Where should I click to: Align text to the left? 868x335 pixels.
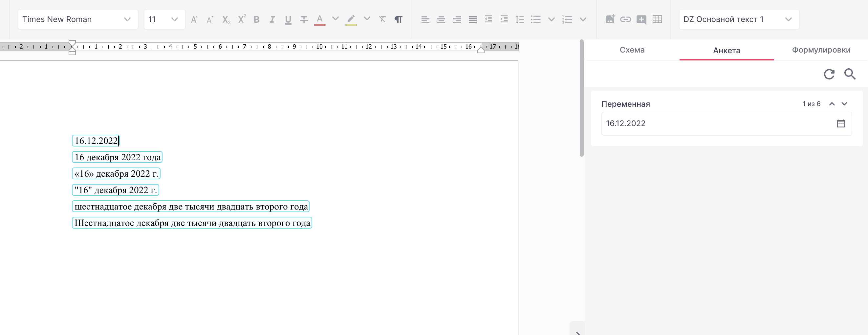click(x=425, y=20)
